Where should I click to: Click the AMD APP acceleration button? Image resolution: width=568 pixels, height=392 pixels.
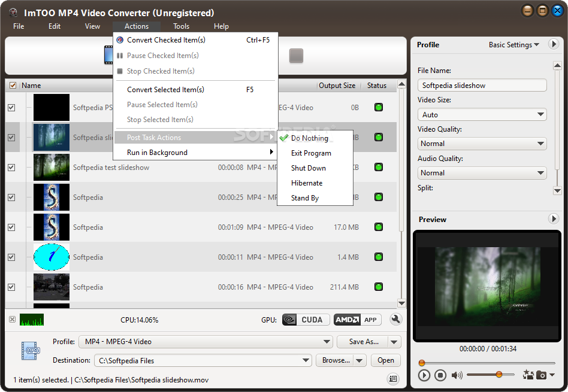coord(357,320)
